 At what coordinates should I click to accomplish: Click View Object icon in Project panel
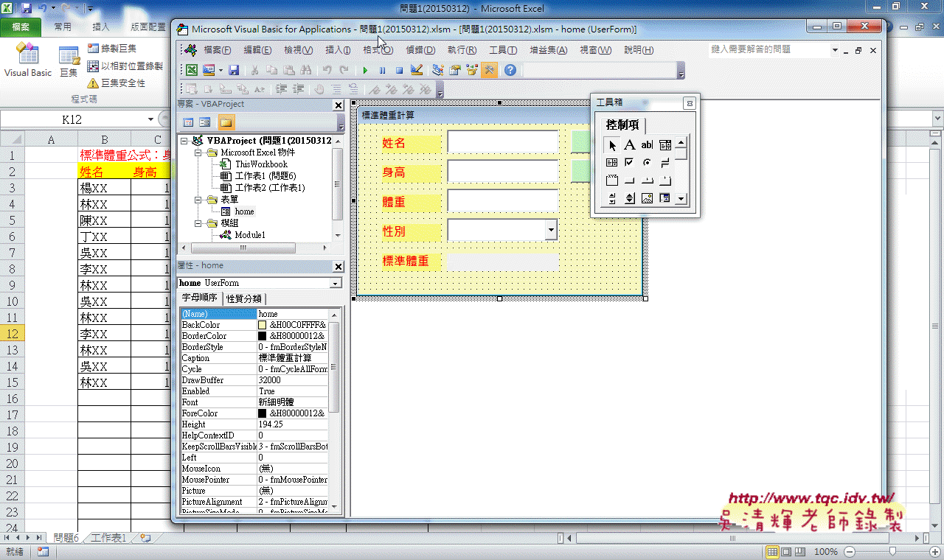pyautogui.click(x=205, y=122)
